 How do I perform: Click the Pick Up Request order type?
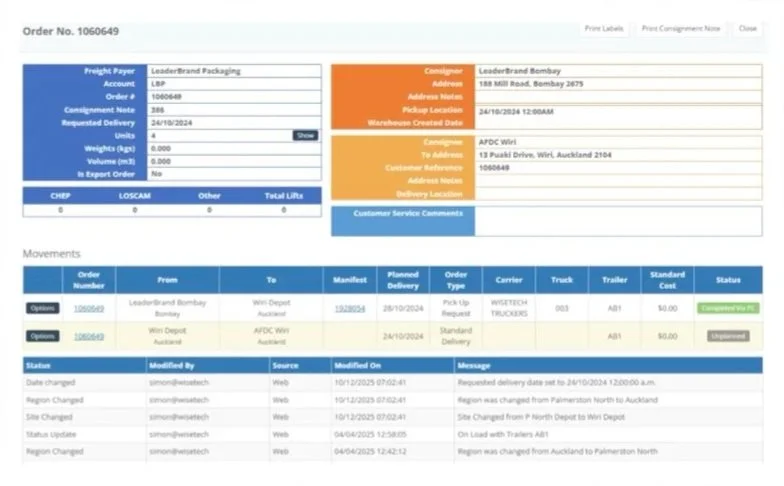coord(456,308)
